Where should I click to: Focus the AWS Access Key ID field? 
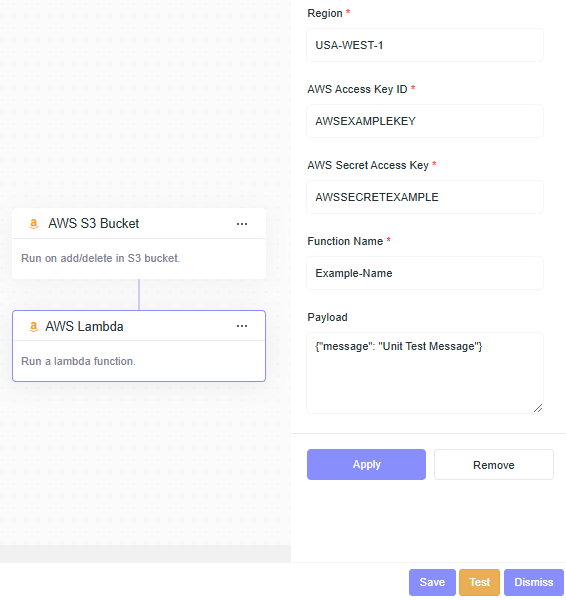[425, 121]
